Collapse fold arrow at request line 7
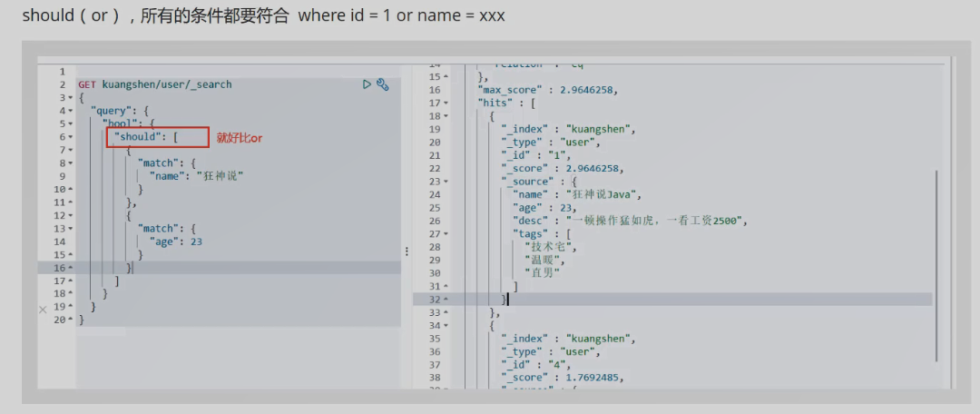Viewport: 980px width, 414px height. tap(70, 150)
